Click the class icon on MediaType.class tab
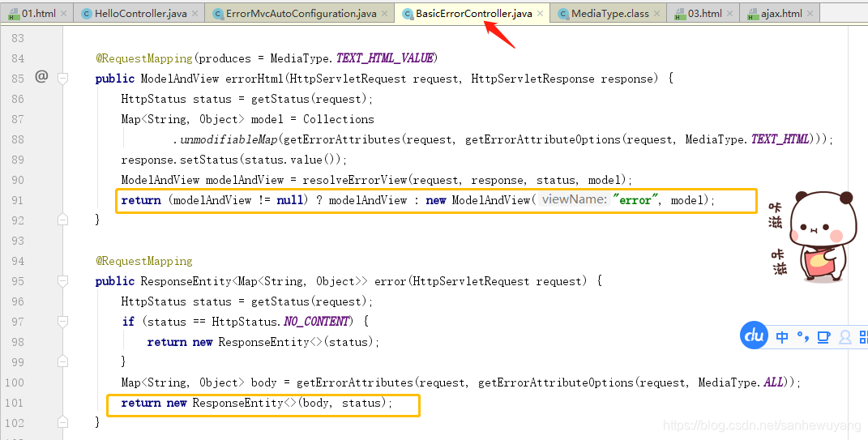 coord(563,14)
